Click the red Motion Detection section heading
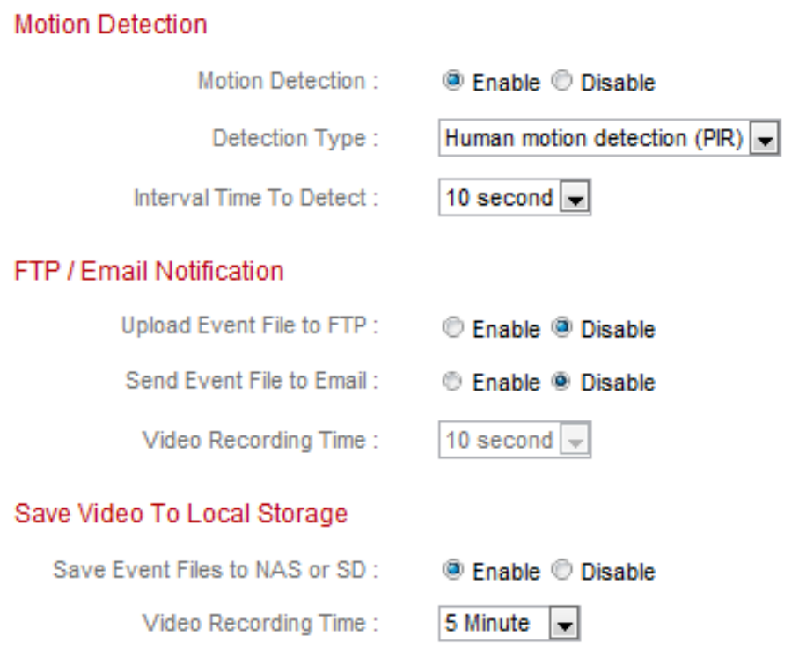799x672 pixels. click(111, 25)
